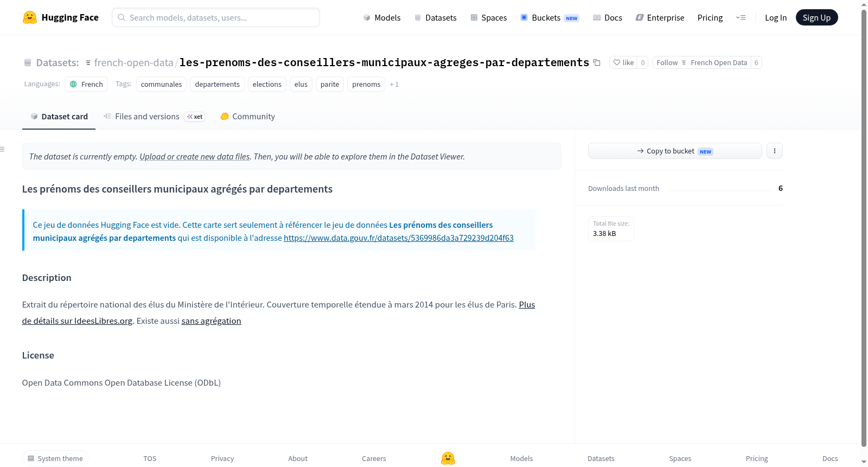Select the communales tag
868x467 pixels.
click(x=161, y=84)
